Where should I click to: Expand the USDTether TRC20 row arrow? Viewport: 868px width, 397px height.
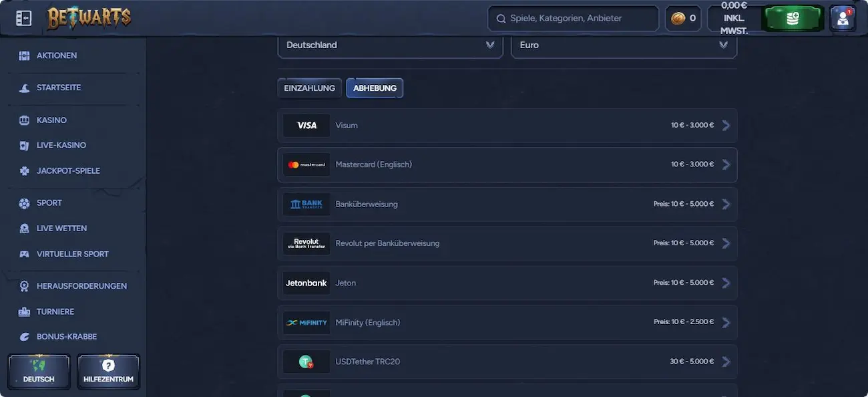click(726, 362)
